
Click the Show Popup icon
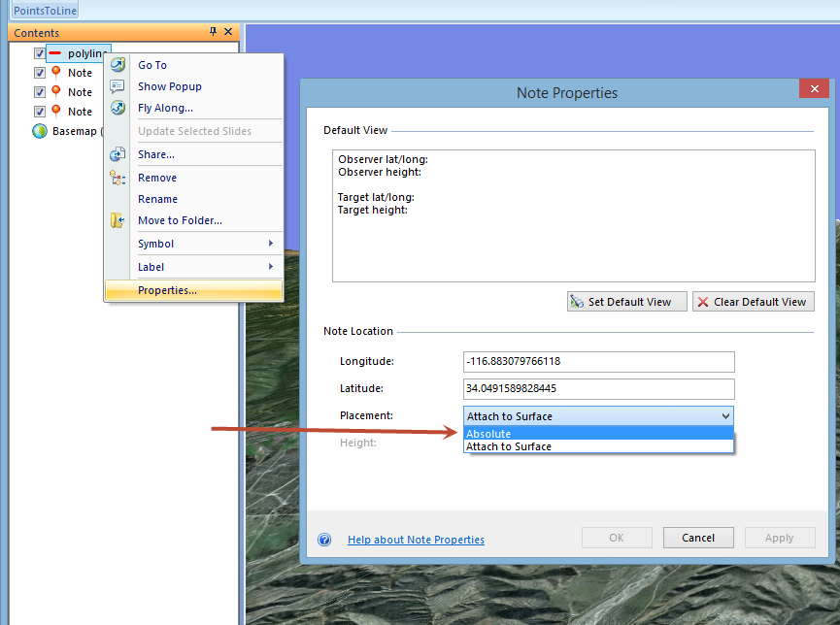point(118,86)
